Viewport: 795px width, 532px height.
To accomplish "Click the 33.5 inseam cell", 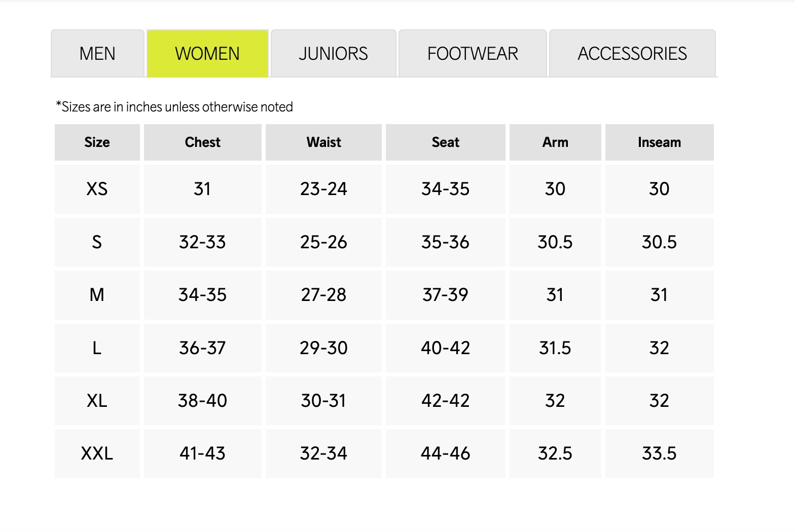I will click(659, 453).
